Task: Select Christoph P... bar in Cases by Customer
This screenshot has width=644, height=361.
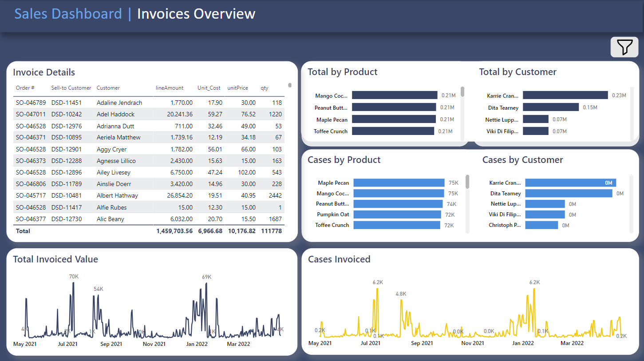Action: (541, 225)
